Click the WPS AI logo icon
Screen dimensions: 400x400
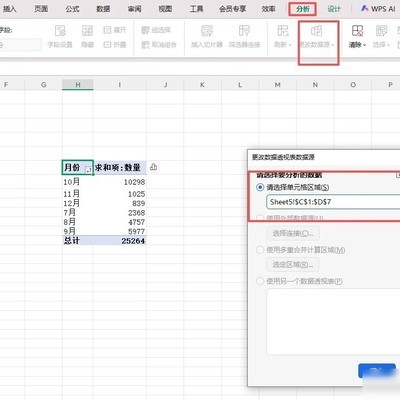tap(365, 9)
